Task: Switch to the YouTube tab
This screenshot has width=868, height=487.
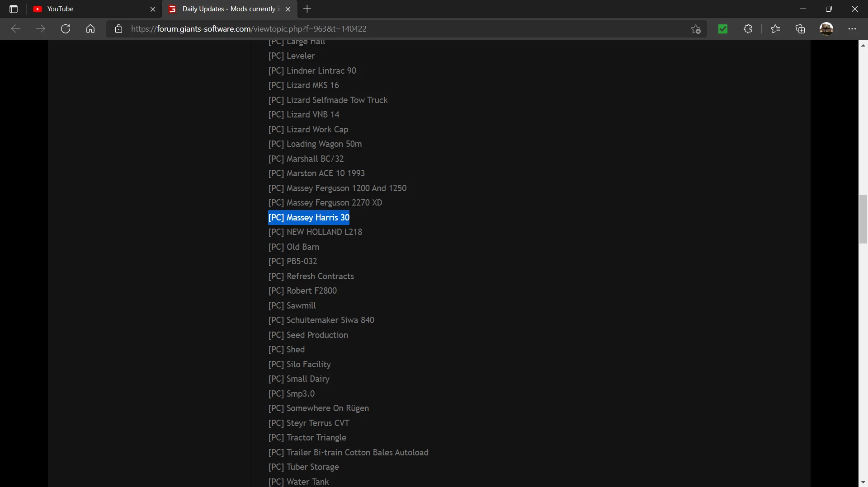Action: (x=90, y=9)
